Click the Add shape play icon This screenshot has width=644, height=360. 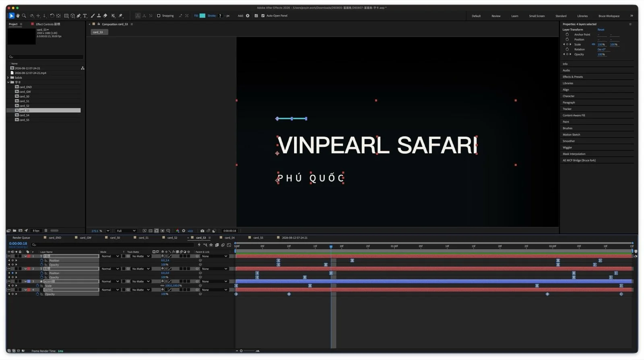tap(248, 16)
